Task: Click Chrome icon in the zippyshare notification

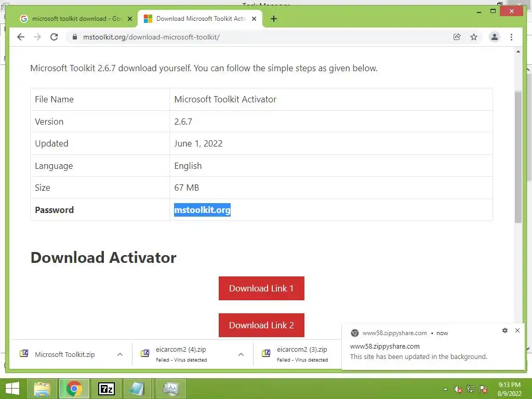Action: coord(354,333)
